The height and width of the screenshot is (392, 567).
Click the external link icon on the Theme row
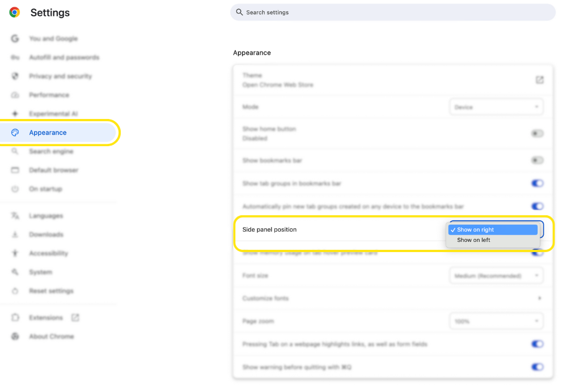[x=539, y=80]
